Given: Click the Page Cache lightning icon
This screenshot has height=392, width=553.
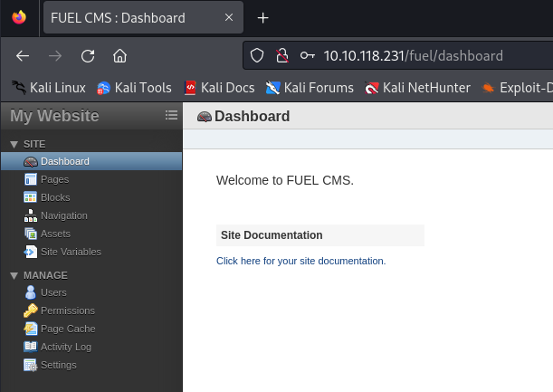Looking at the screenshot, I should [x=31, y=329].
